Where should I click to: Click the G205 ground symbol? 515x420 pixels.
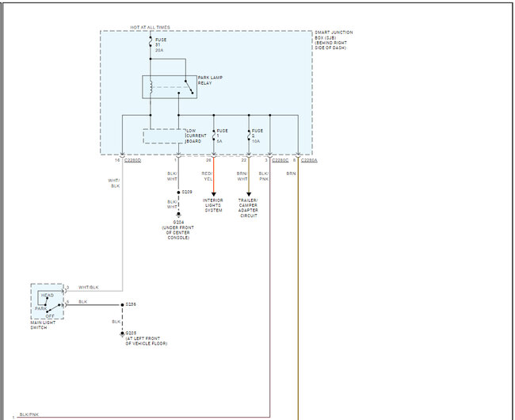point(122,334)
